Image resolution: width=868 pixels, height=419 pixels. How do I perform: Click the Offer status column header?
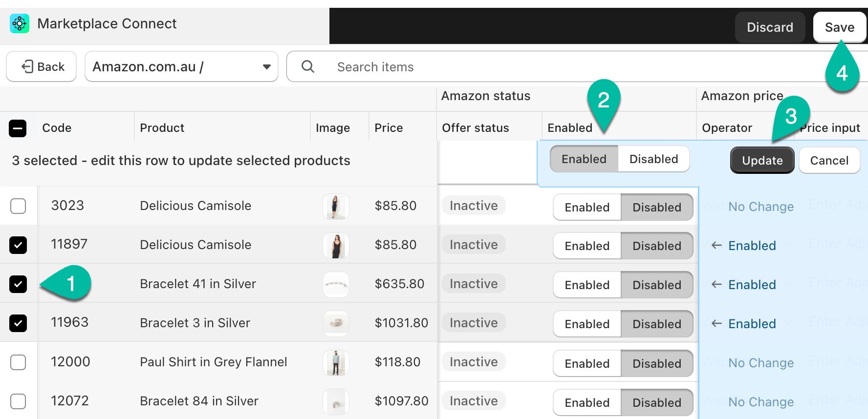(476, 128)
